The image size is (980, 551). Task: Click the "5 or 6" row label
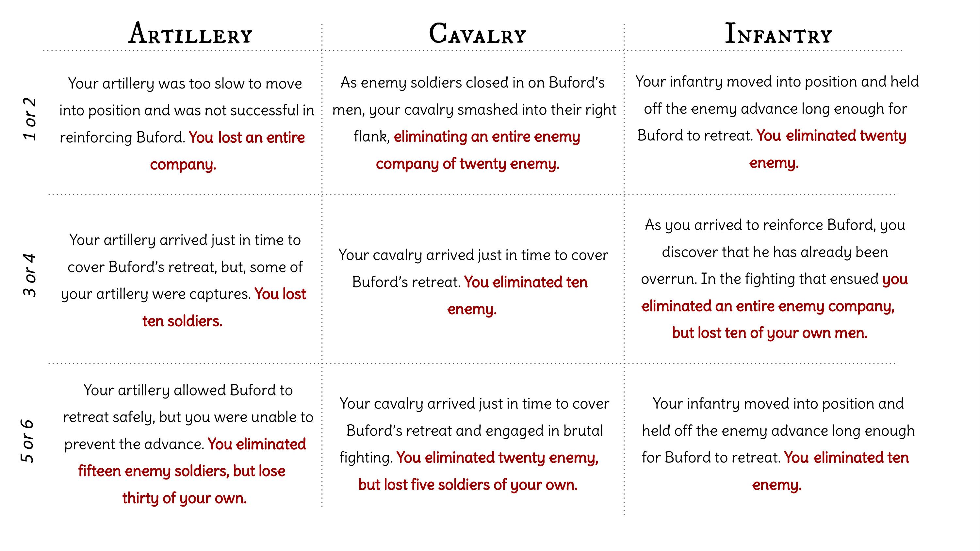pyautogui.click(x=27, y=441)
